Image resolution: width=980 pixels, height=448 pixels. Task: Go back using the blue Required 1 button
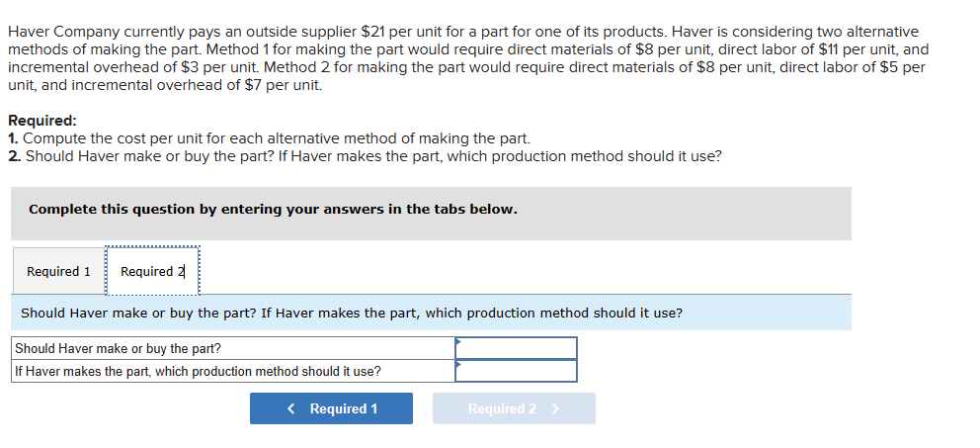[x=331, y=408]
